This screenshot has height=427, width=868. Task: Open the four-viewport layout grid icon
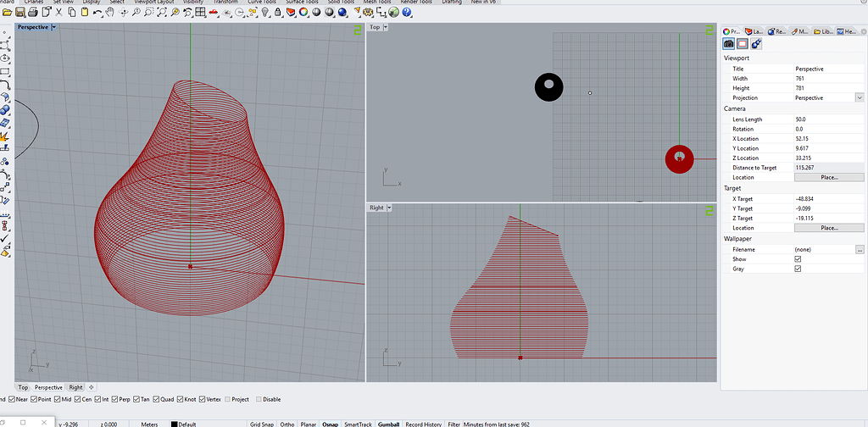(200, 12)
